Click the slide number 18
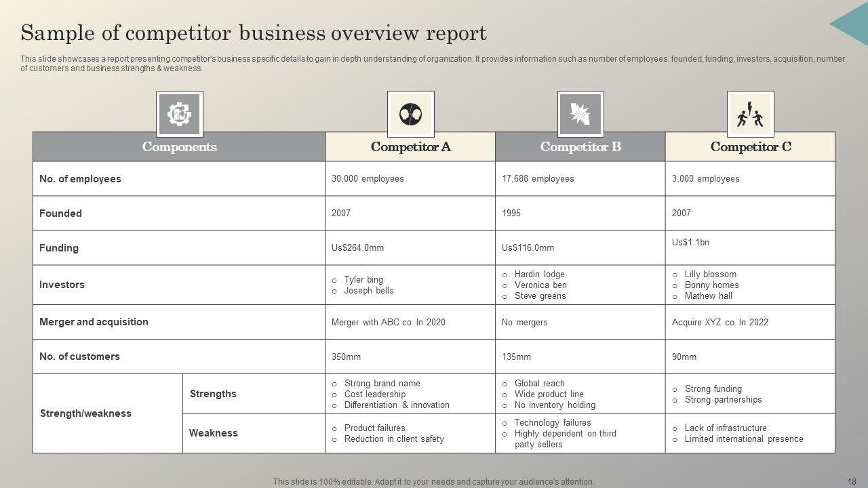This screenshot has height=488, width=868. coord(852,481)
